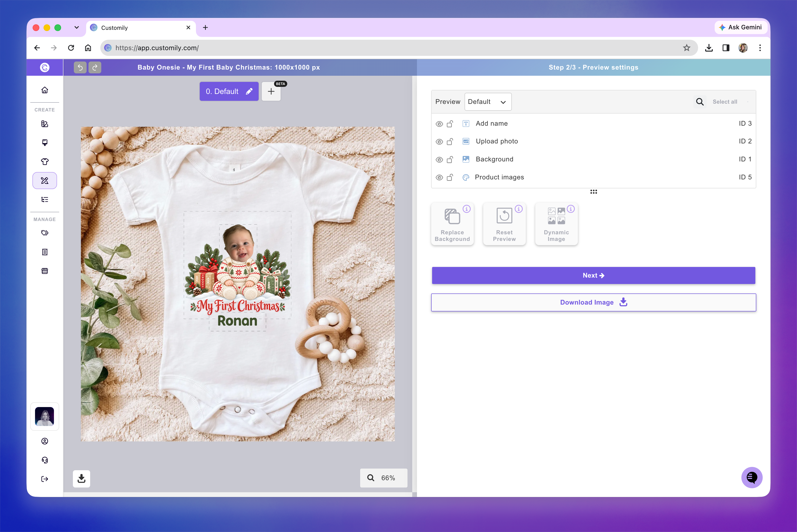This screenshot has height=532, width=797.
Task: Toggle the lock on the Add name layer
Action: 450,124
